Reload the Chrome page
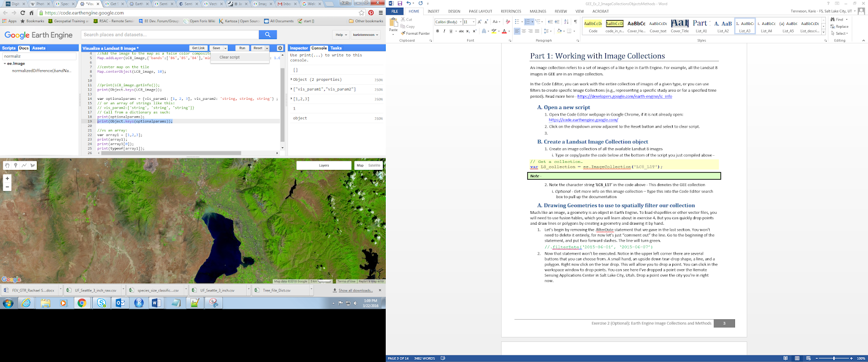868x362 pixels. click(x=22, y=12)
